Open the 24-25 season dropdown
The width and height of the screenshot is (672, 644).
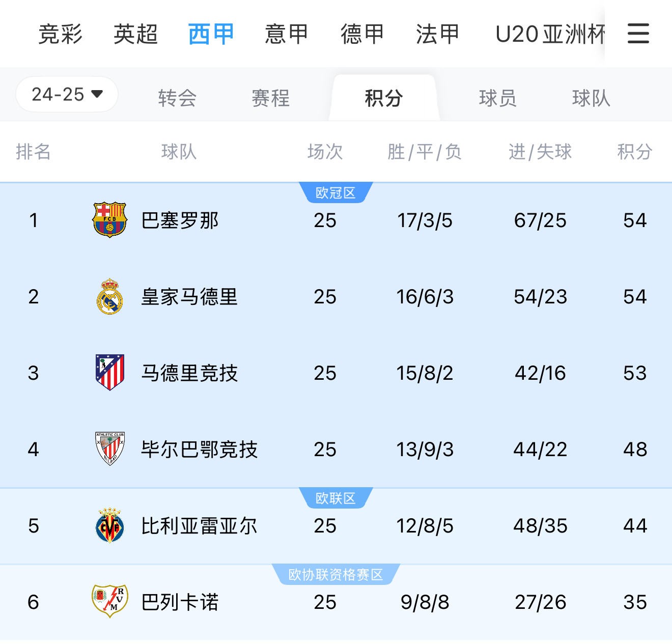pos(66,94)
